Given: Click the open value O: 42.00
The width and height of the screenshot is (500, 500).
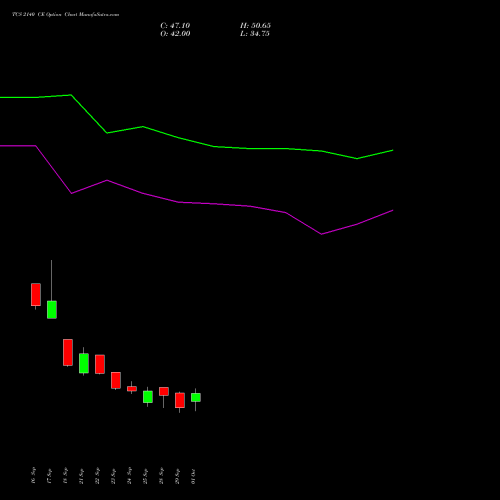Looking at the screenshot, I should pos(175,34).
